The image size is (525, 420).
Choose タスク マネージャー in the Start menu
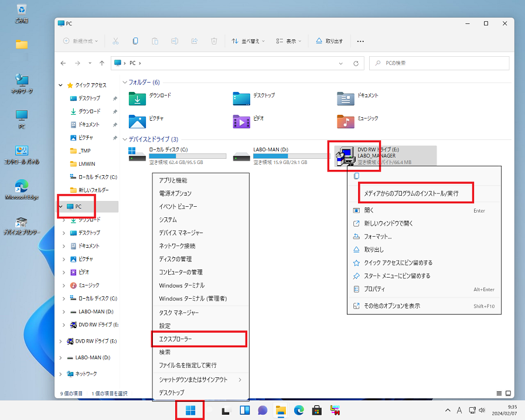click(200, 313)
